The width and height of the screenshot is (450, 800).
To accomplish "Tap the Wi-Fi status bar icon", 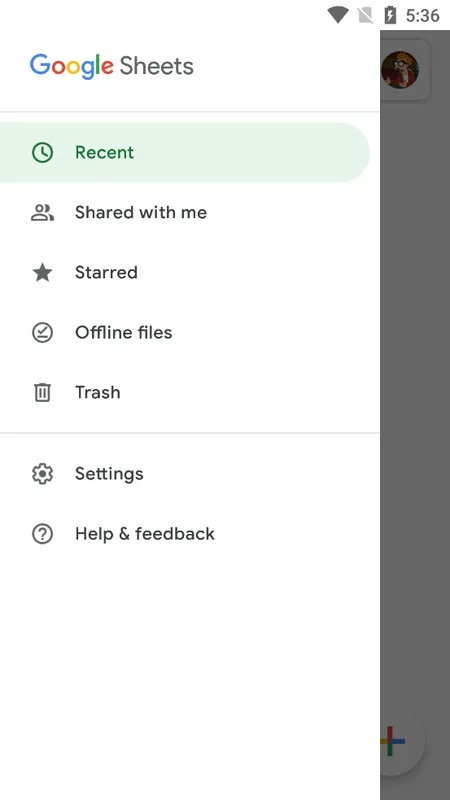I will coord(337,15).
